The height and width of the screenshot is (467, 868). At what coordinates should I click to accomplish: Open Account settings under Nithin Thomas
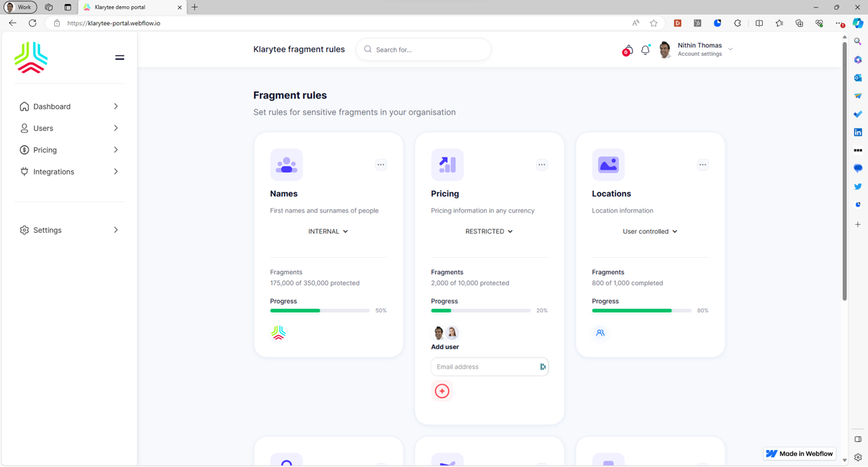pos(698,54)
